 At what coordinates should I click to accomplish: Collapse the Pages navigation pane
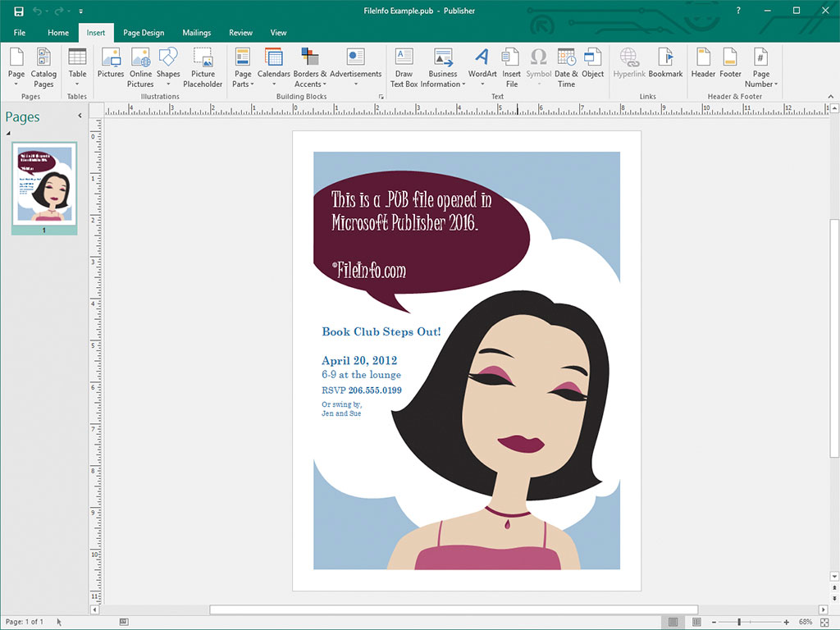coord(80,116)
